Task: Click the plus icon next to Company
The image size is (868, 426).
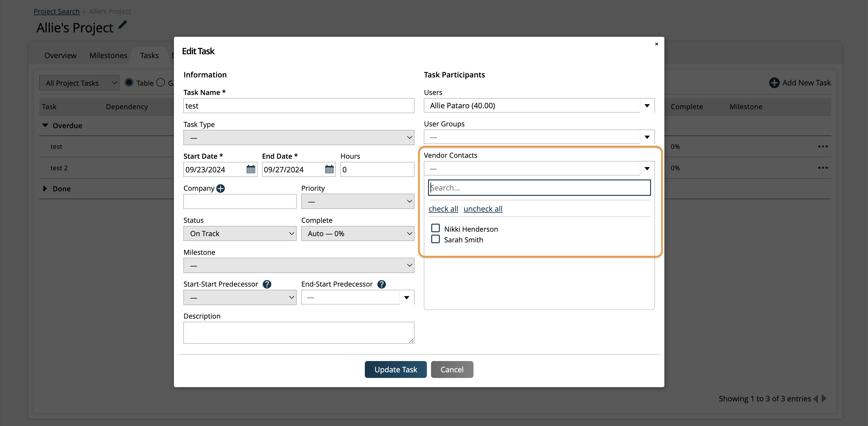Action: point(220,189)
